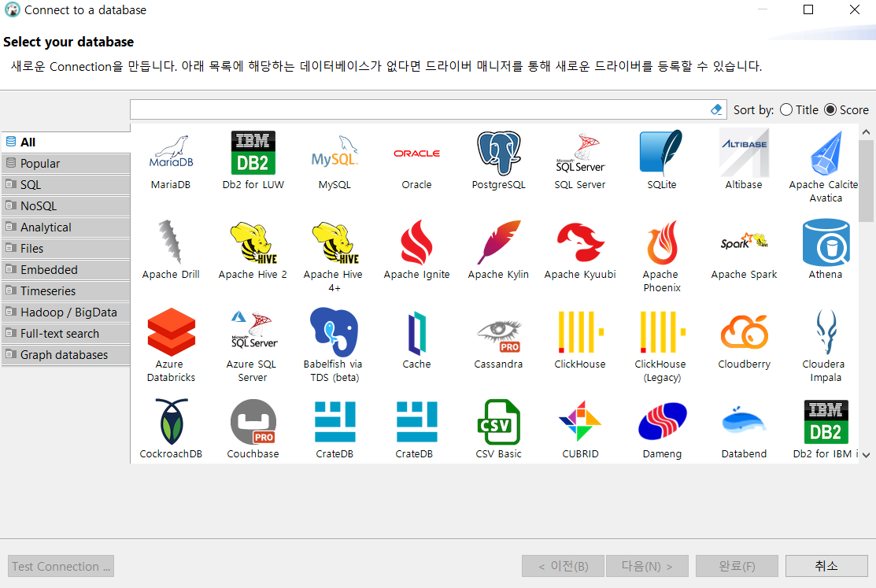Choose the Apache Drill icon
876x588 pixels.
tap(171, 242)
